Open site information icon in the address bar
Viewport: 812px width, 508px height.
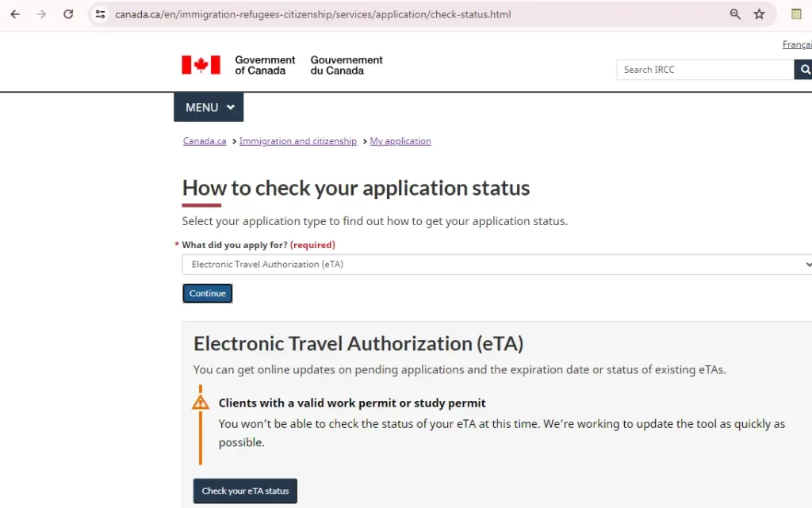pyautogui.click(x=100, y=13)
